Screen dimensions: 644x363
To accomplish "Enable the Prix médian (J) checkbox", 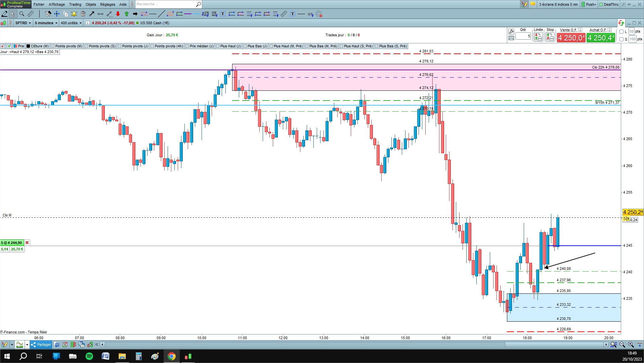I will pyautogui.click(x=187, y=46).
